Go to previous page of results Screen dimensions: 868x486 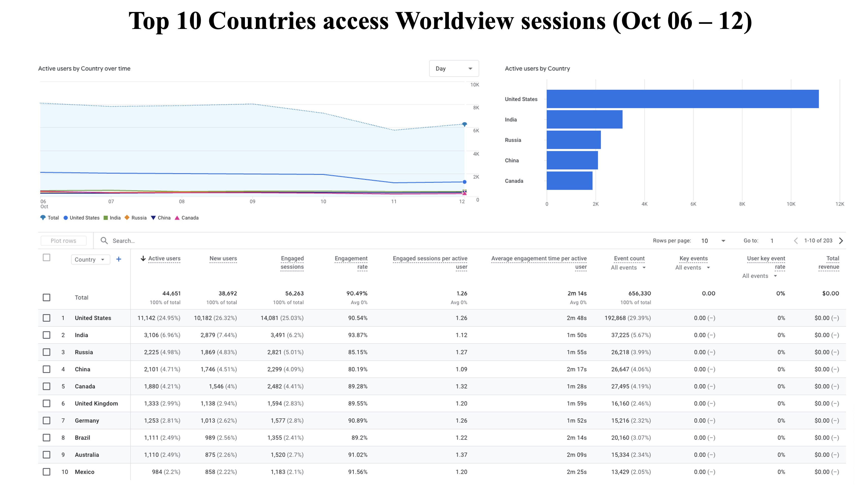796,241
